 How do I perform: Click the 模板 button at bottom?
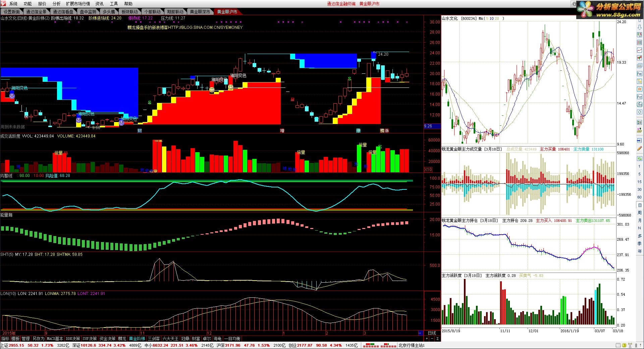(15, 339)
